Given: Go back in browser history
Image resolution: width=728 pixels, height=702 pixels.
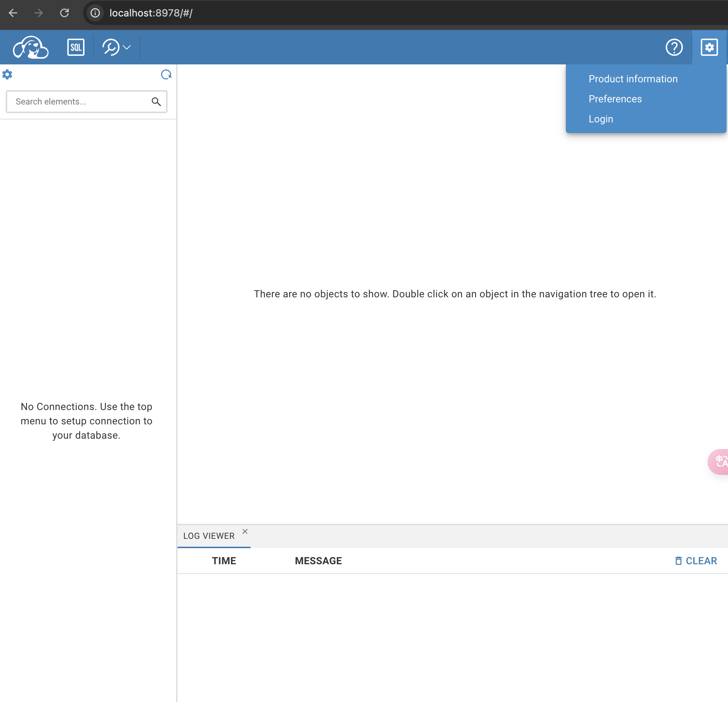Looking at the screenshot, I should pos(13,13).
